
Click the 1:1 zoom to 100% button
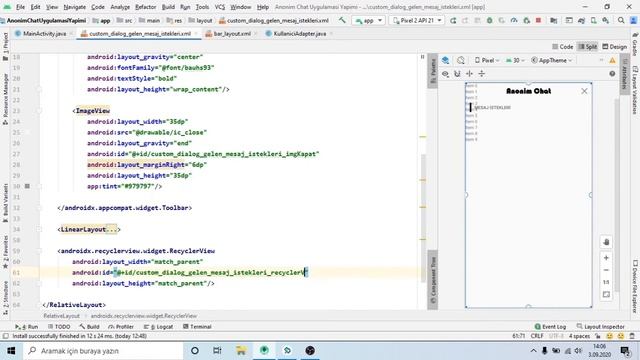[x=606, y=282]
